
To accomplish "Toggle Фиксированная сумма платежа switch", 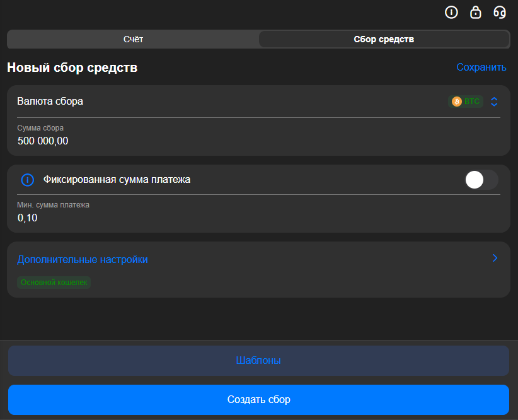I will coord(481,180).
